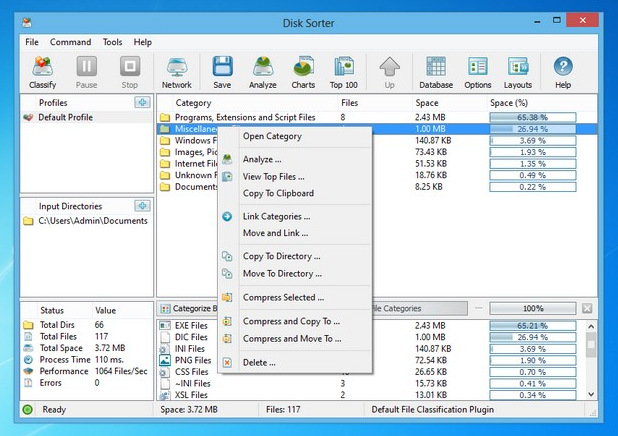Open the File Categories filter dropdown
This screenshot has width=618, height=436.
pyautogui.click(x=419, y=309)
